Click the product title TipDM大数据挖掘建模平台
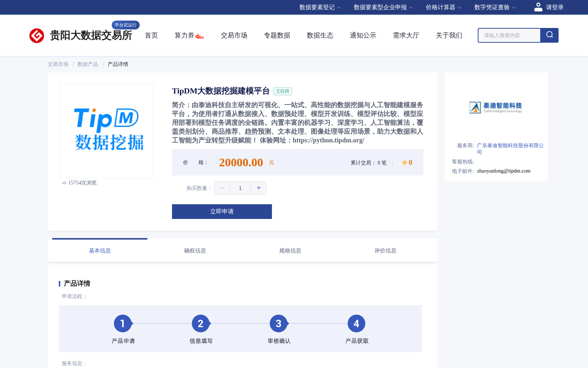The height and width of the screenshot is (368, 588). pyautogui.click(x=221, y=91)
